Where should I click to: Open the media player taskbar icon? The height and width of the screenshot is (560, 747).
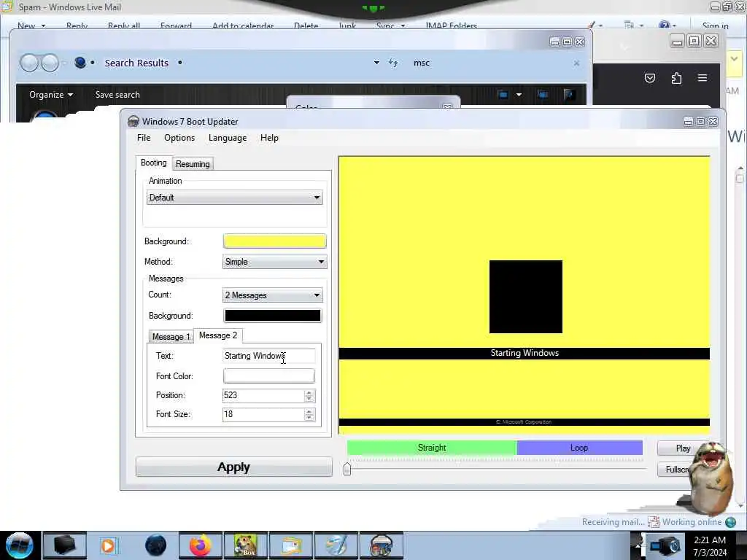pos(109,545)
